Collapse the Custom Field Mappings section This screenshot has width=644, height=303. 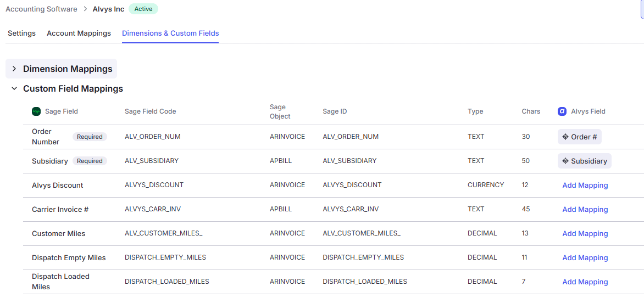[14, 88]
